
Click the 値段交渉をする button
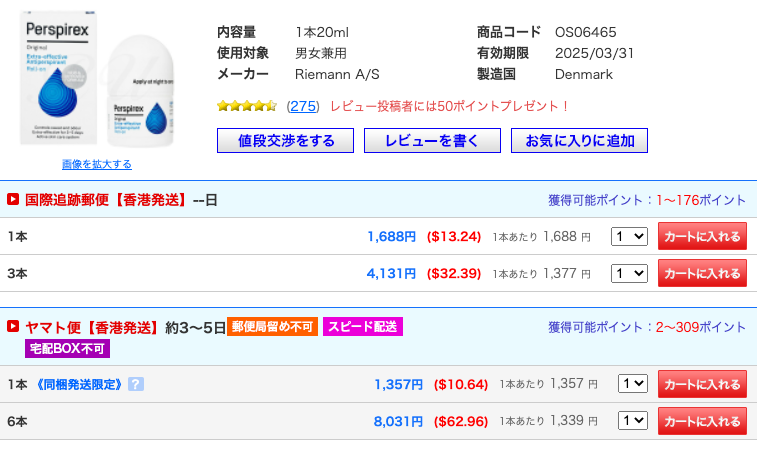tap(285, 141)
